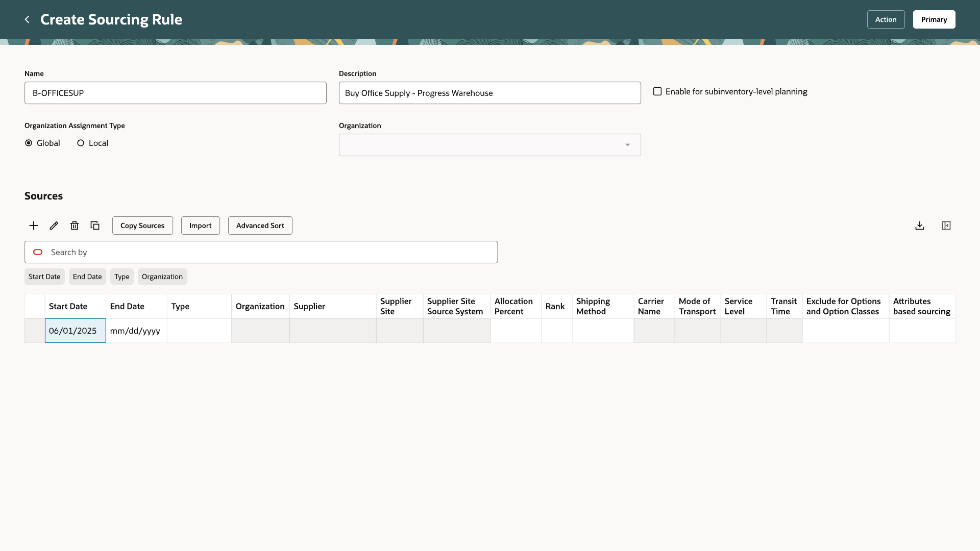Click Copy Sources button
The height and width of the screenshot is (551, 980).
[142, 226]
